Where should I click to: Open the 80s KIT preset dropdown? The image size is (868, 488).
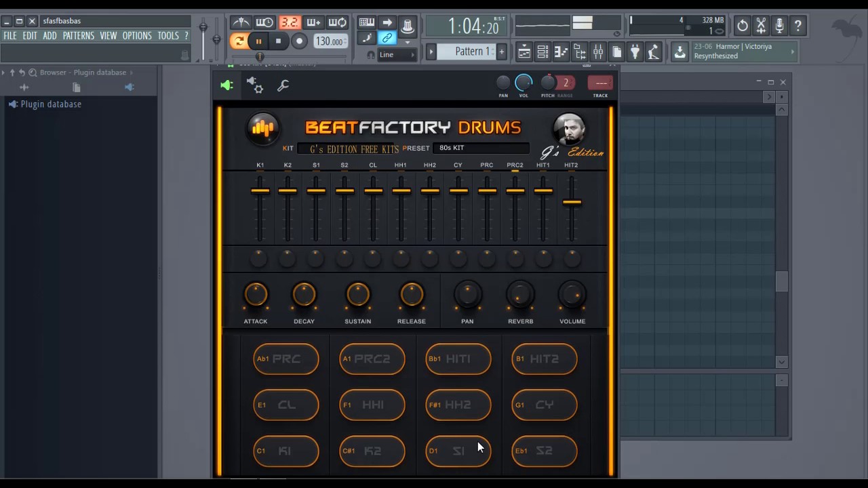pyautogui.click(x=480, y=148)
